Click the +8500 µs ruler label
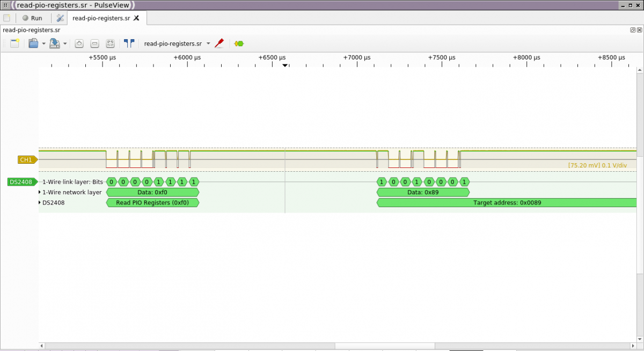The image size is (644, 351). 611,57
